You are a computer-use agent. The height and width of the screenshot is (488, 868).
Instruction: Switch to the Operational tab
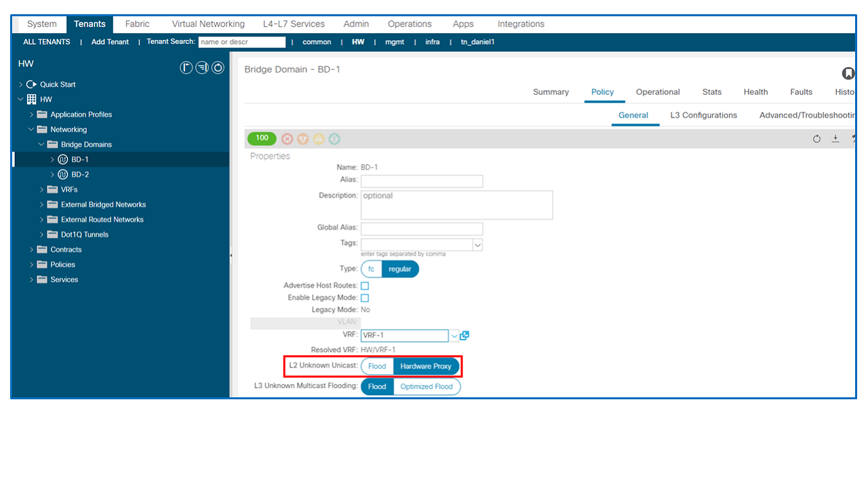tap(658, 92)
